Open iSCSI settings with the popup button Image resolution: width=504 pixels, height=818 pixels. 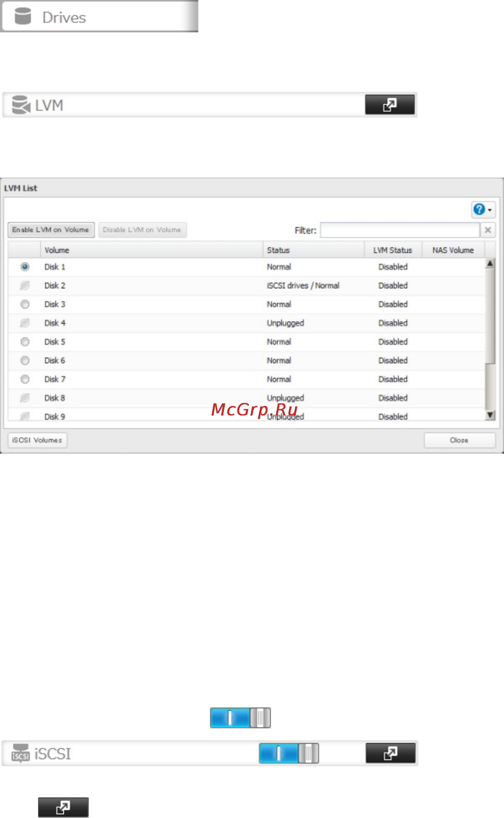(x=390, y=753)
